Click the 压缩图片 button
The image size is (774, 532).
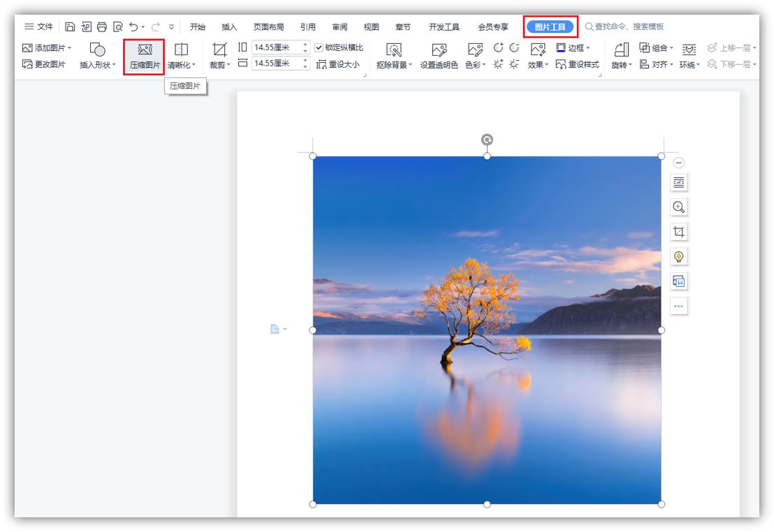coord(145,57)
